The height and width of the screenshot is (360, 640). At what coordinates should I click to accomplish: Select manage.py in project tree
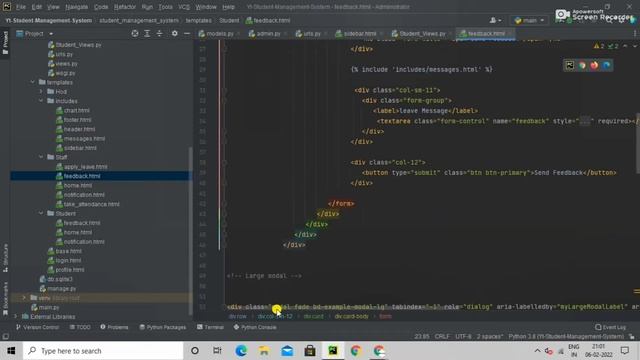click(x=58, y=289)
